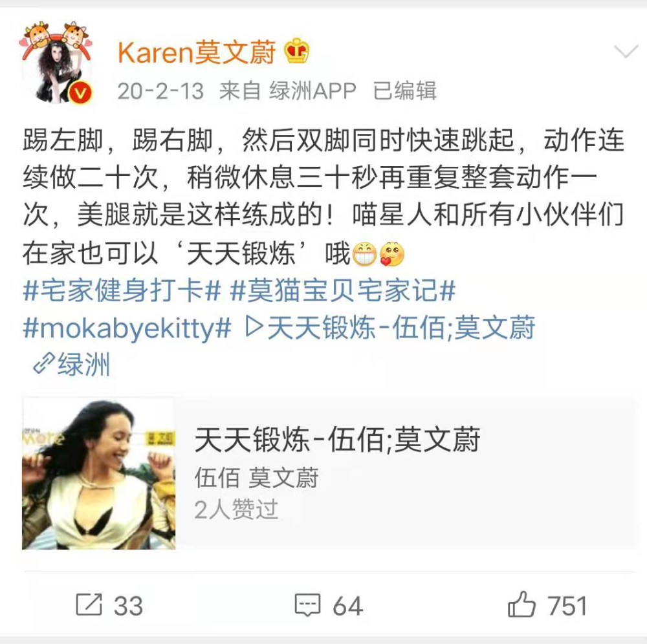Click the chain link icon before 绿洲
The image size is (647, 644).
click(44, 363)
